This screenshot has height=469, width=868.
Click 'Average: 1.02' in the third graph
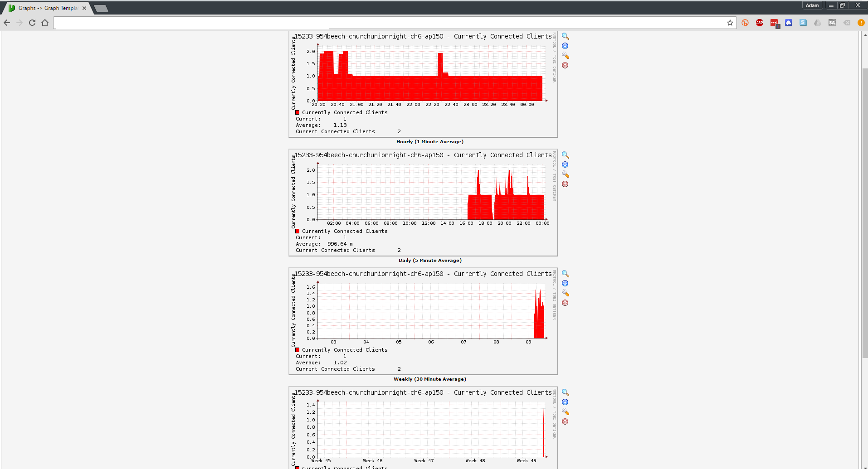(x=321, y=363)
